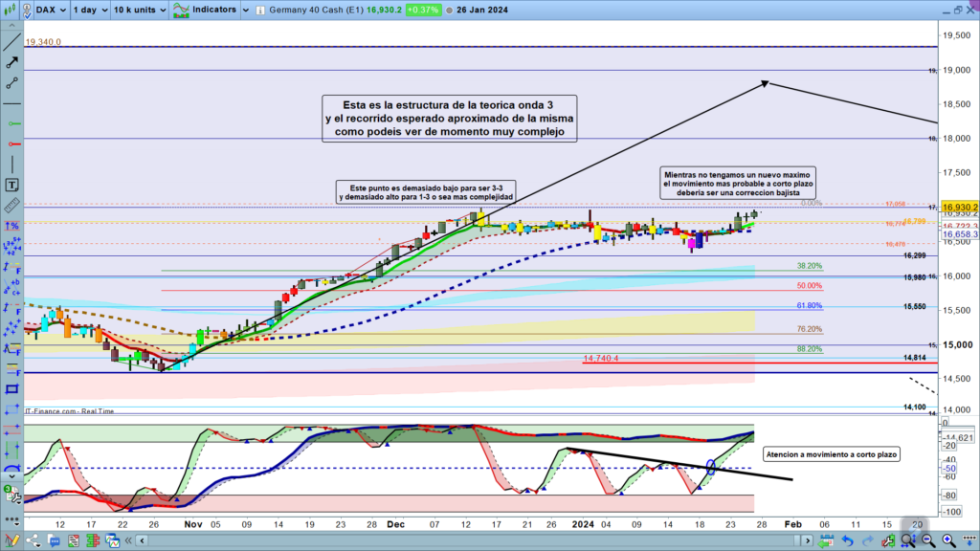Open the 1 day timeframe dropdown
980x551 pixels.
coord(90,10)
